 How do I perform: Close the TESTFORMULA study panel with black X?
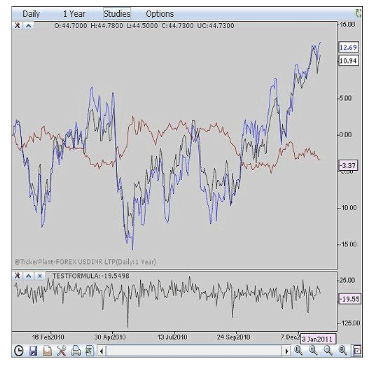pyautogui.click(x=17, y=276)
